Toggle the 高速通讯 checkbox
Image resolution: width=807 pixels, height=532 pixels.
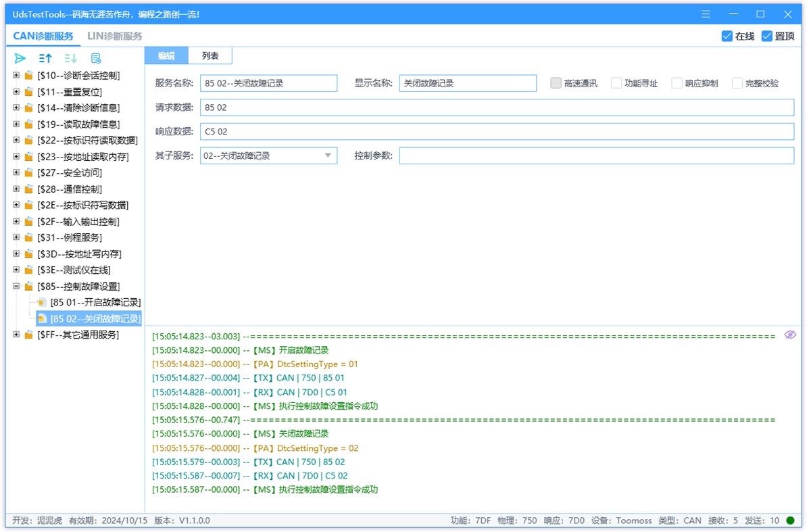(556, 83)
